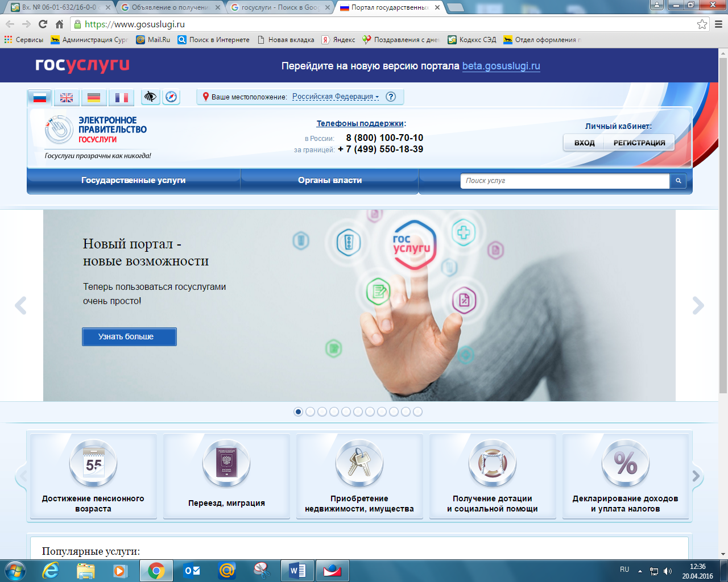This screenshot has width=728, height=582.
Task: Open Windows Explorer folder in taskbar
Action: pyautogui.click(x=86, y=571)
